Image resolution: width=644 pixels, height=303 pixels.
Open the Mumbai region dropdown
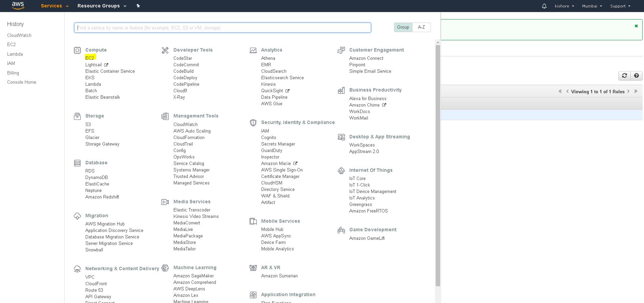(x=592, y=6)
